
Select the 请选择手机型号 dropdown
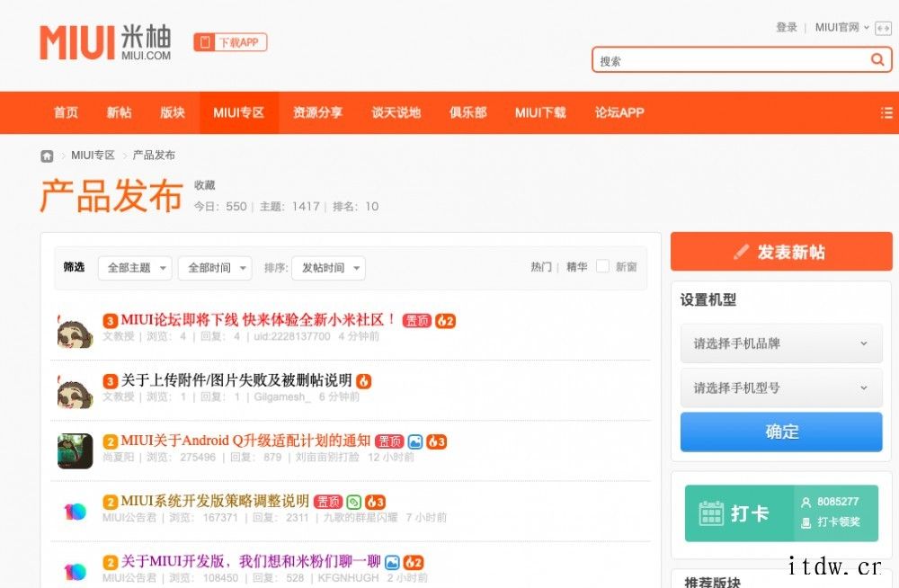click(780, 388)
